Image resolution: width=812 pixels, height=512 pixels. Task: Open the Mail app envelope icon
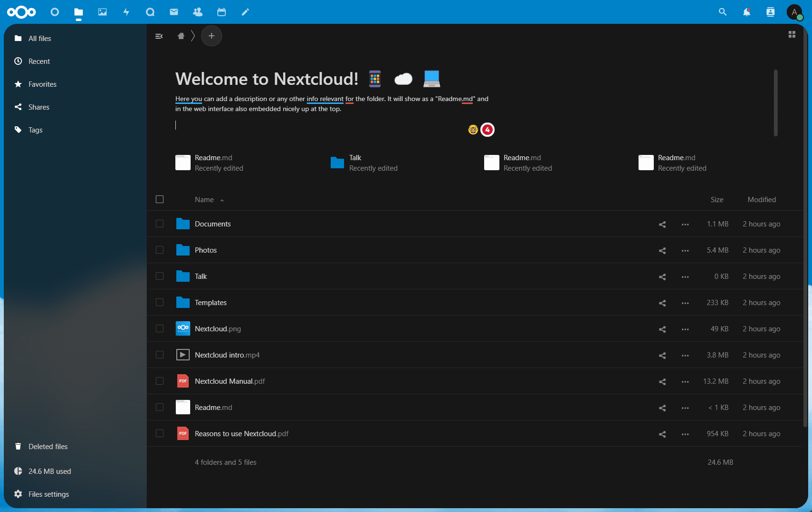[174, 12]
